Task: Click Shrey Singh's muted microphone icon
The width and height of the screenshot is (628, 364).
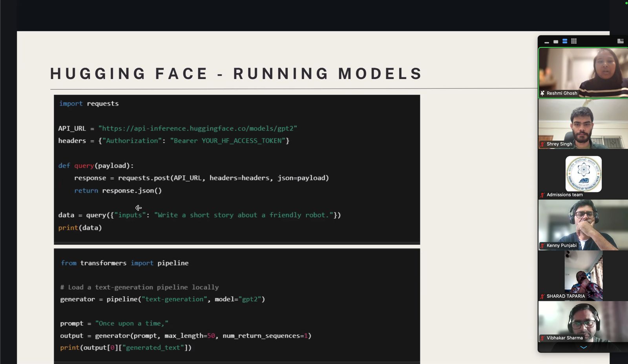Action: point(542,144)
